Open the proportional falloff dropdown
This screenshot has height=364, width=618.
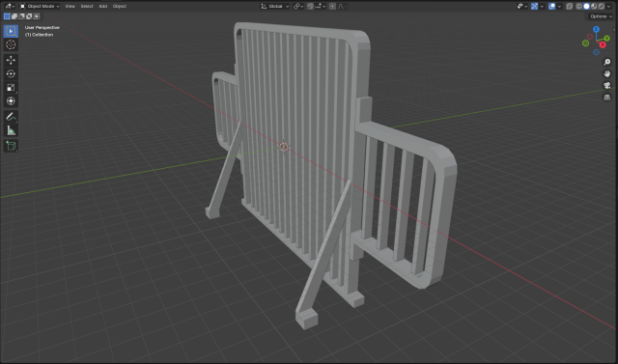click(342, 7)
